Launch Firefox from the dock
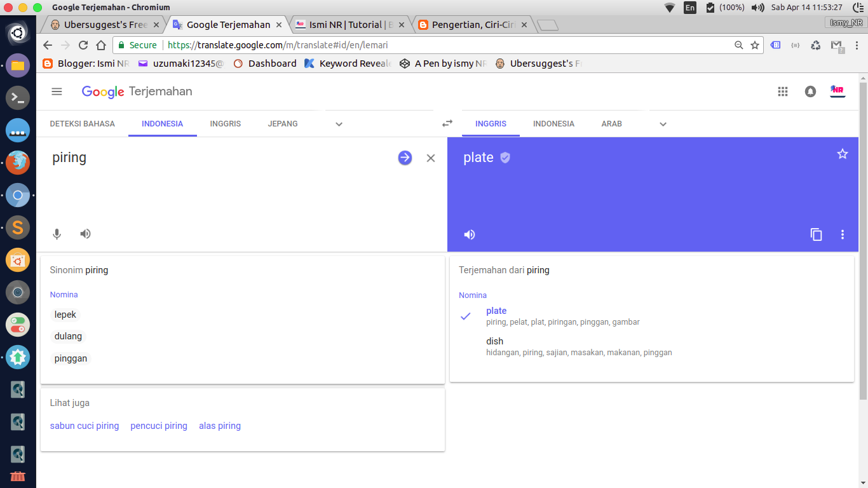Image resolution: width=868 pixels, height=488 pixels. point(18,163)
